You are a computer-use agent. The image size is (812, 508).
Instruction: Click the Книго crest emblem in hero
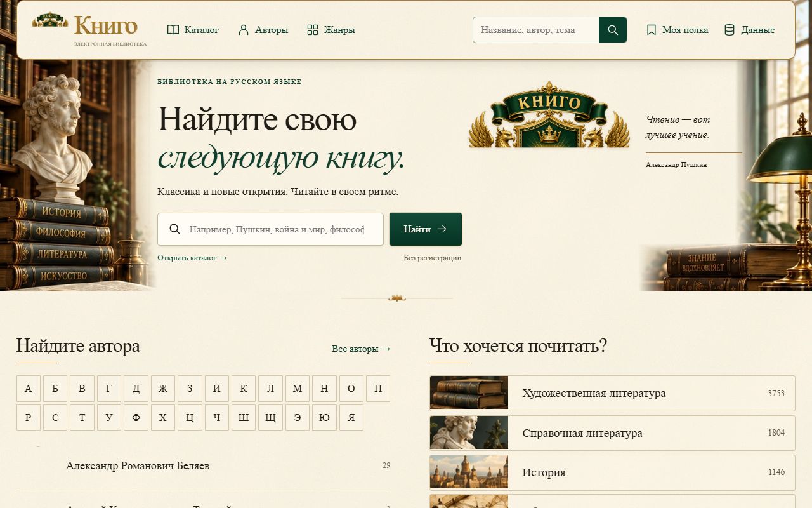(x=549, y=114)
